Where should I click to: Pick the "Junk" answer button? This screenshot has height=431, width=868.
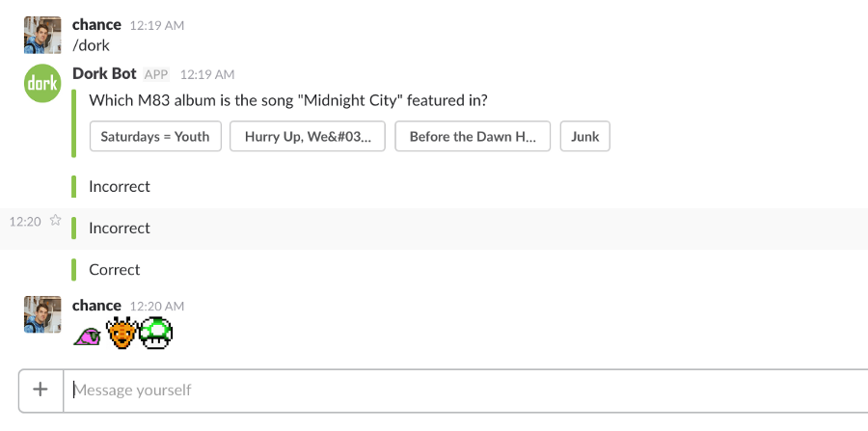pyautogui.click(x=584, y=136)
